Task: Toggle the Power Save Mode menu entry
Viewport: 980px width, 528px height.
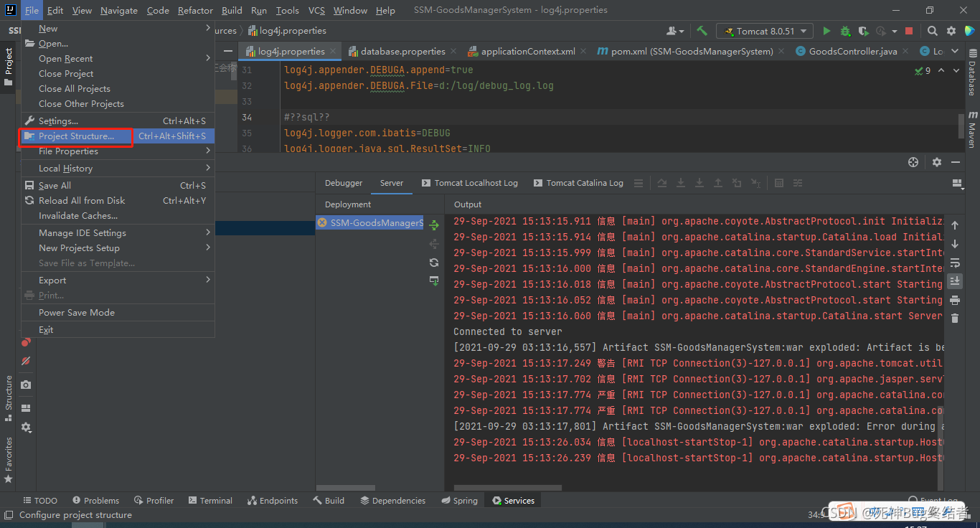Action: (x=77, y=312)
